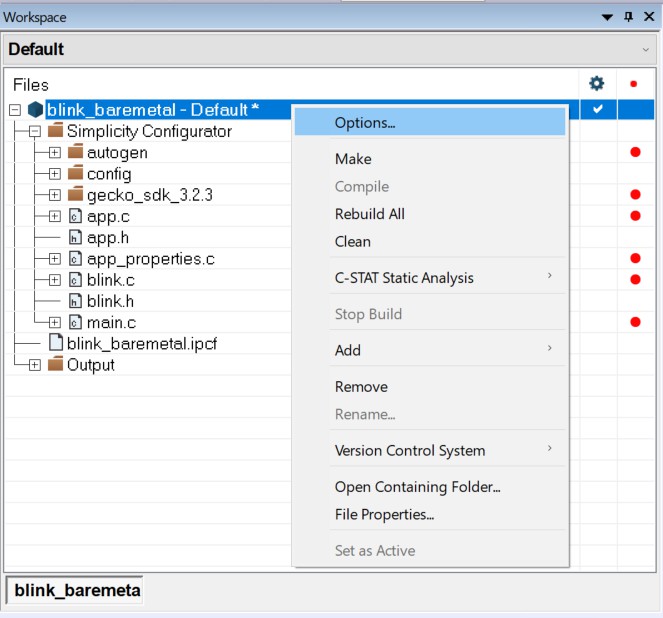Choose Options... from the context menu
Screen dimensions: 663x618
[x=365, y=123]
